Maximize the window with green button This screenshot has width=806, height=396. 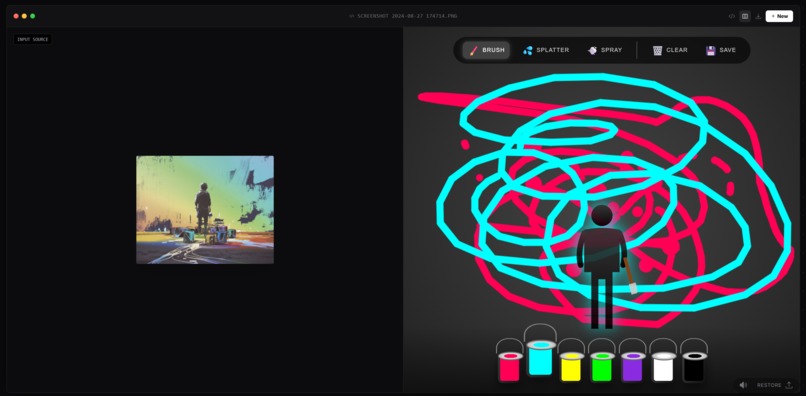click(x=32, y=16)
